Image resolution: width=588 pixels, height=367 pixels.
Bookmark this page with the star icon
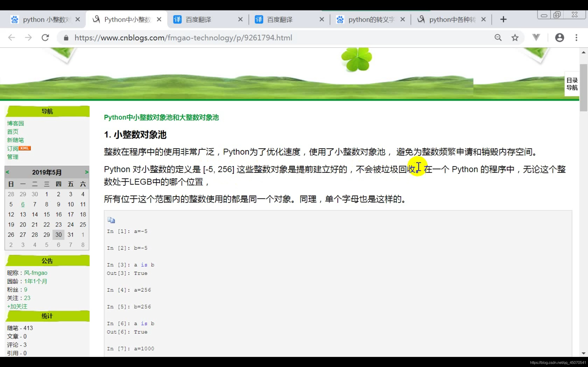point(515,38)
